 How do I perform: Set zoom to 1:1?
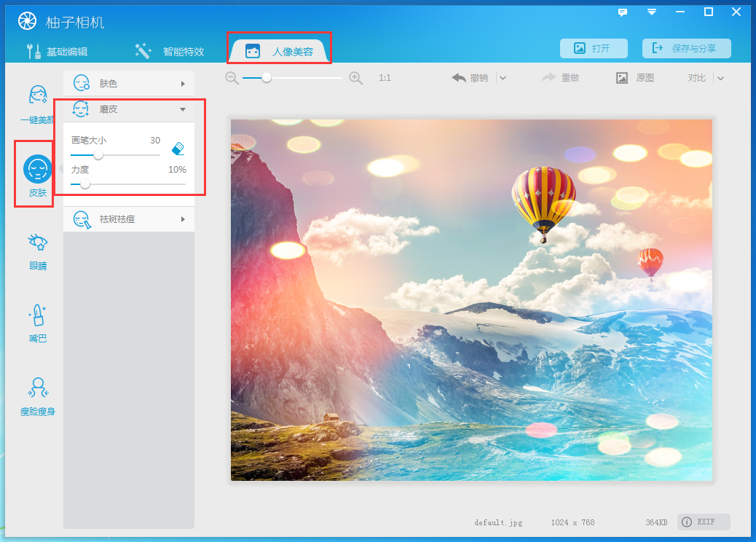click(385, 78)
